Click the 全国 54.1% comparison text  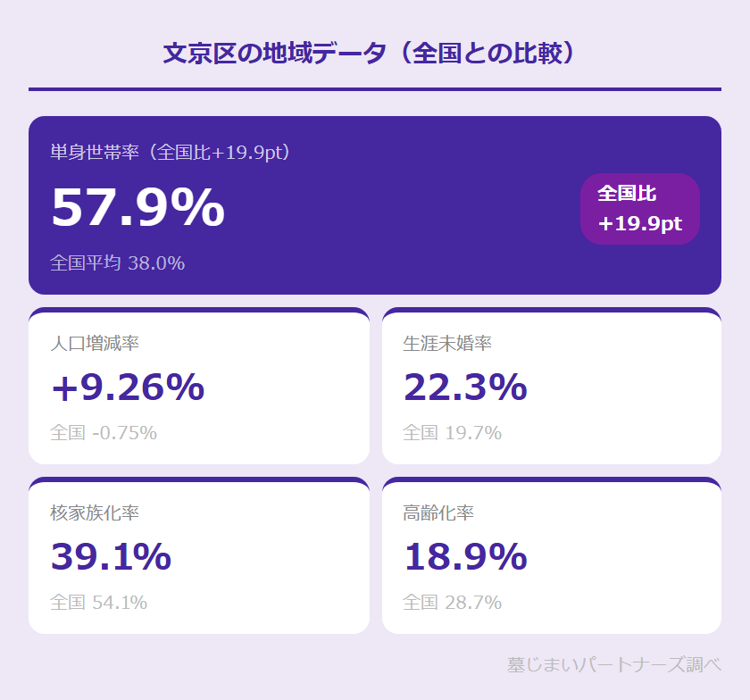[x=98, y=603]
